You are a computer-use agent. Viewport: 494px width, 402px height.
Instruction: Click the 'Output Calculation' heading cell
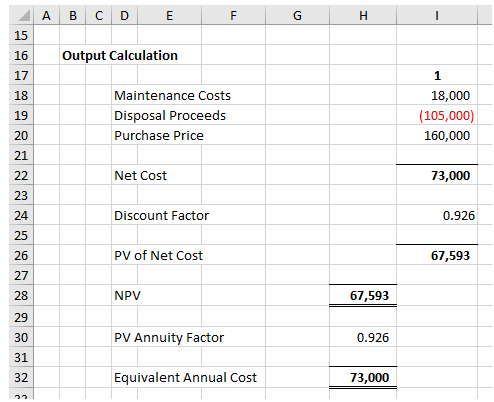click(x=120, y=55)
